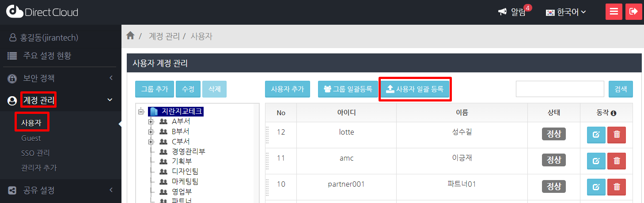Click the user search input field
This screenshot has width=644, height=203.
point(560,89)
